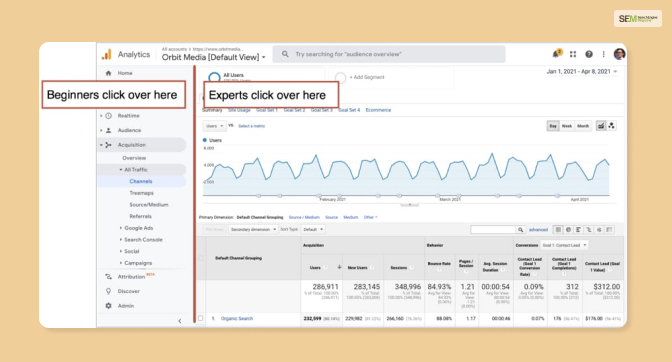Viewport: 672px width, 362px height.
Task: Open Source/Medium in the sidebar
Action: (149, 204)
